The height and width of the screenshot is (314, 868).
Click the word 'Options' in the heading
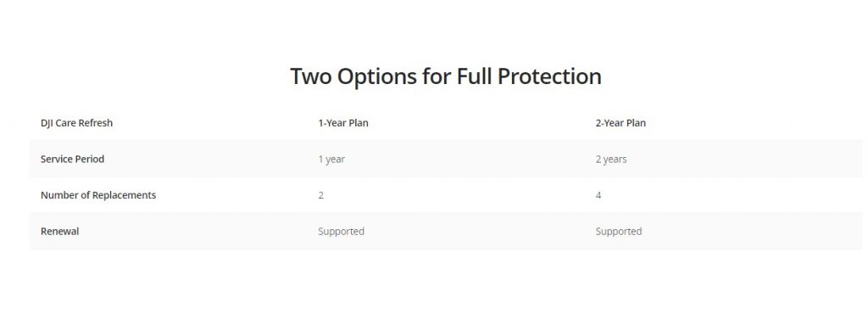click(376, 77)
